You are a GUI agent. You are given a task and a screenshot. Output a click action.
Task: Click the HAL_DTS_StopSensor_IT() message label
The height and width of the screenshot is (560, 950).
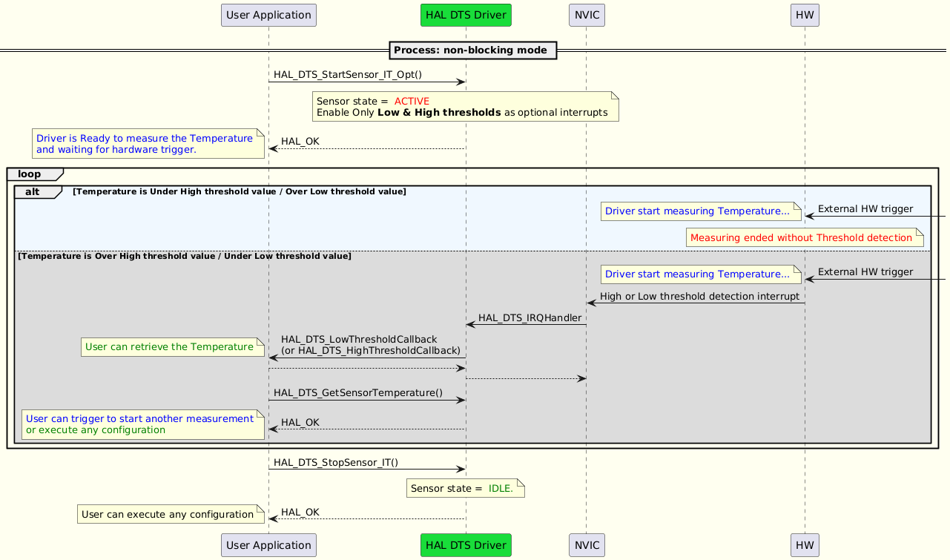[336, 462]
